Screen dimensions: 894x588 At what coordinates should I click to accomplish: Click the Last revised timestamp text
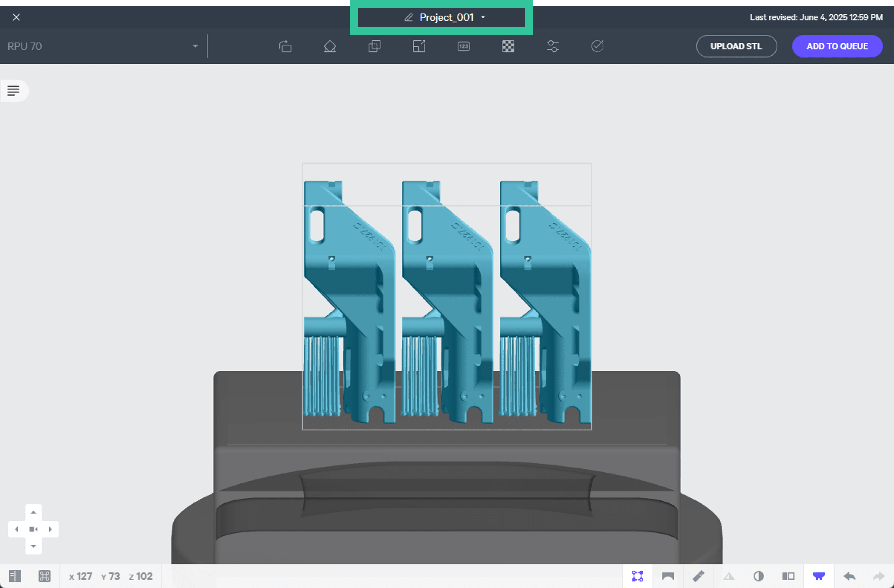click(816, 17)
